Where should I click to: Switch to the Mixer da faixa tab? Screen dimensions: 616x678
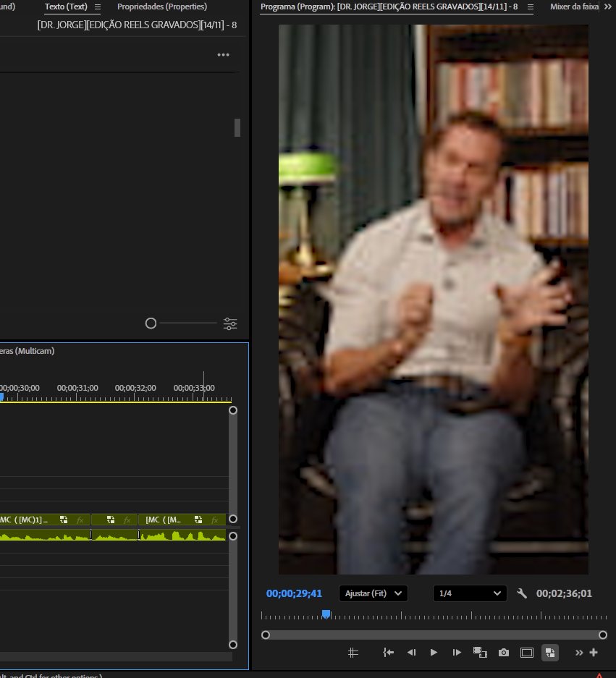574,7
